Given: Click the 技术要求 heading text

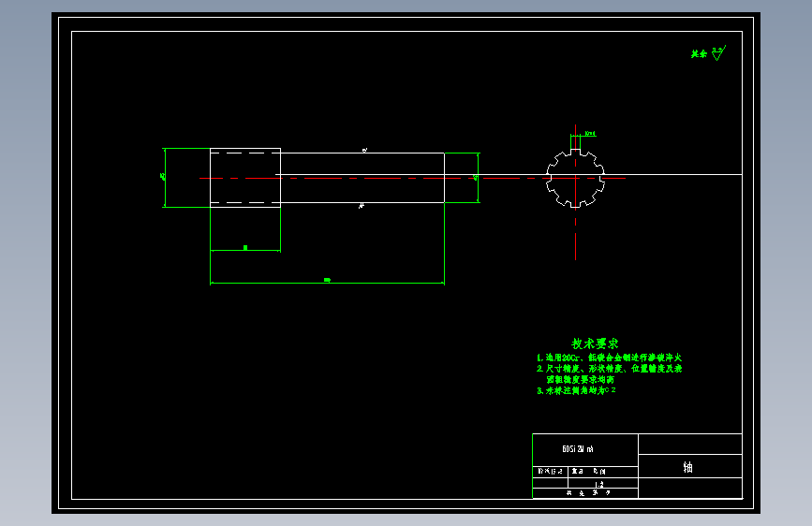Looking at the screenshot, I should click(x=595, y=343).
